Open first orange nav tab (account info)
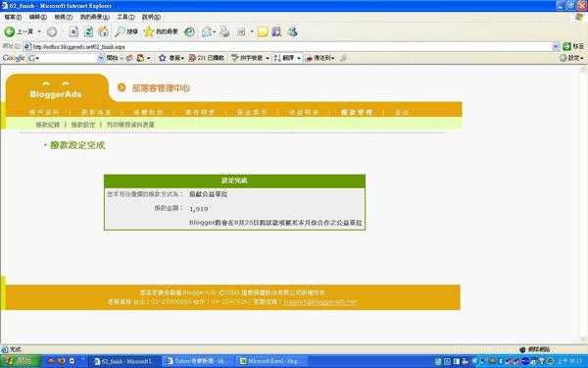 pyautogui.click(x=44, y=112)
